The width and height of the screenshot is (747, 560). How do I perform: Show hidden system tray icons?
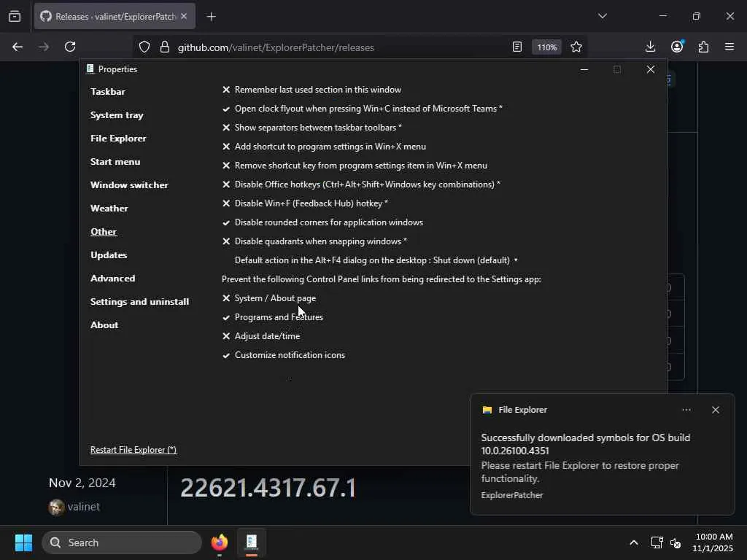click(x=634, y=542)
